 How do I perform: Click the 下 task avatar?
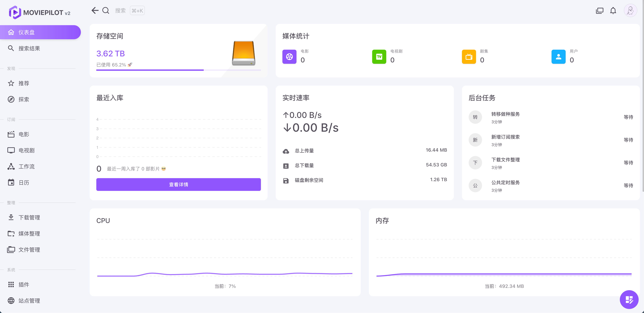tap(475, 163)
